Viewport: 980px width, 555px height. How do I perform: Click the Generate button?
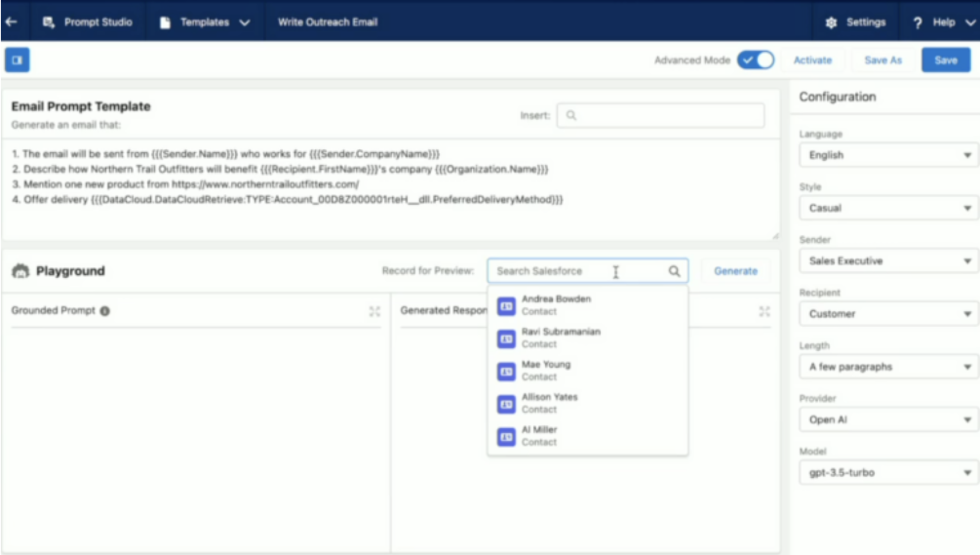735,271
